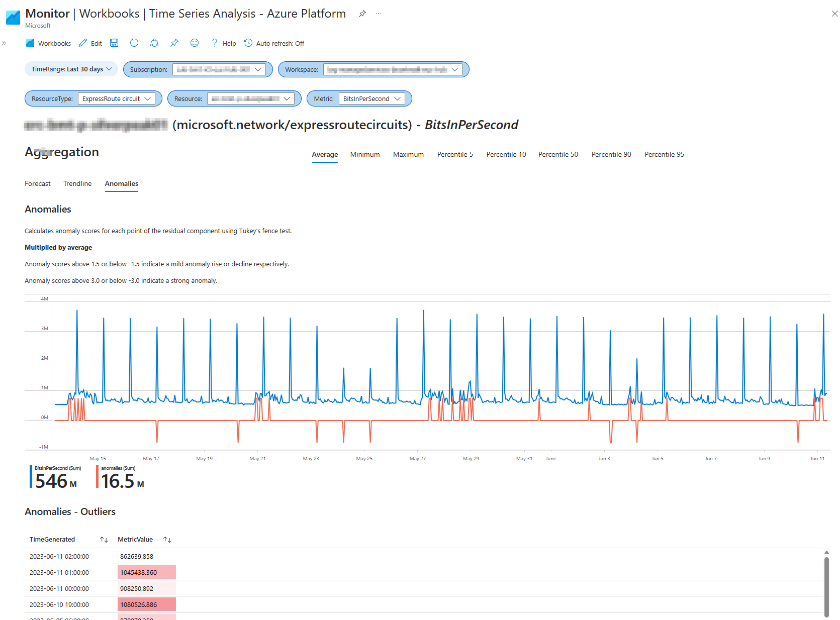Click the May 15 axis label
The height and width of the screenshot is (620, 840).
pyautogui.click(x=98, y=458)
